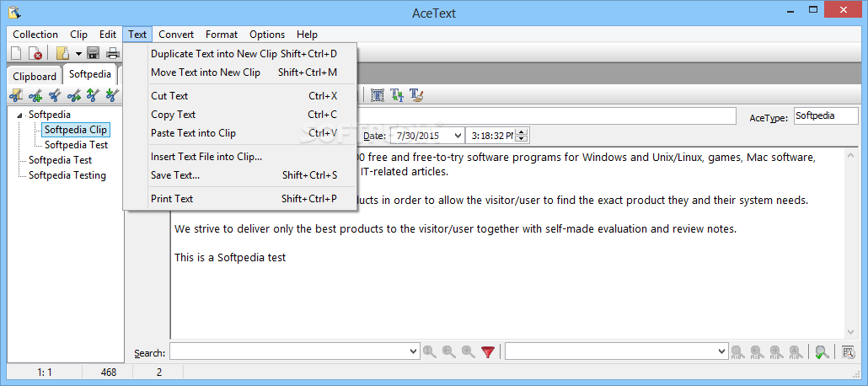Select the Softpedia Clip tree item
This screenshot has width=868, height=386.
coord(75,130)
